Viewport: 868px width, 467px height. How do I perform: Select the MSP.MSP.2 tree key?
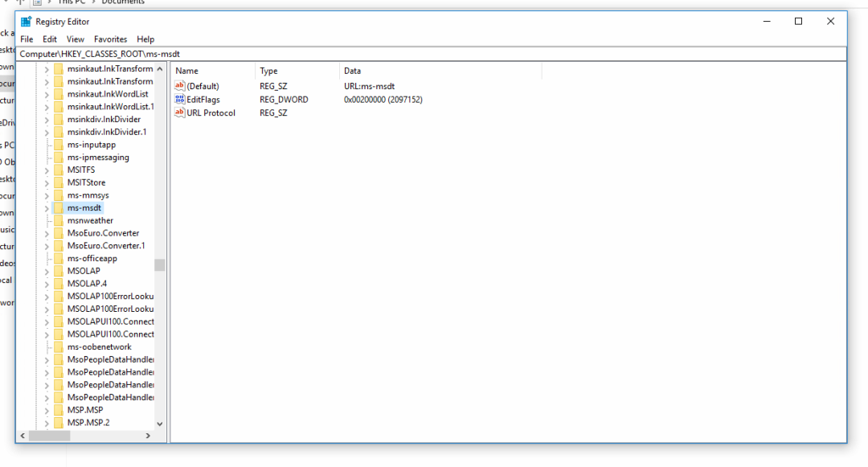(88, 423)
